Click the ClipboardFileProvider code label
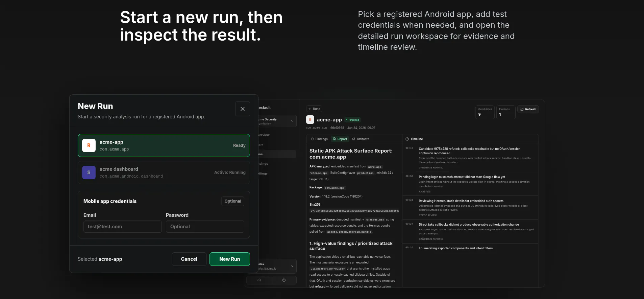 pos(327,269)
